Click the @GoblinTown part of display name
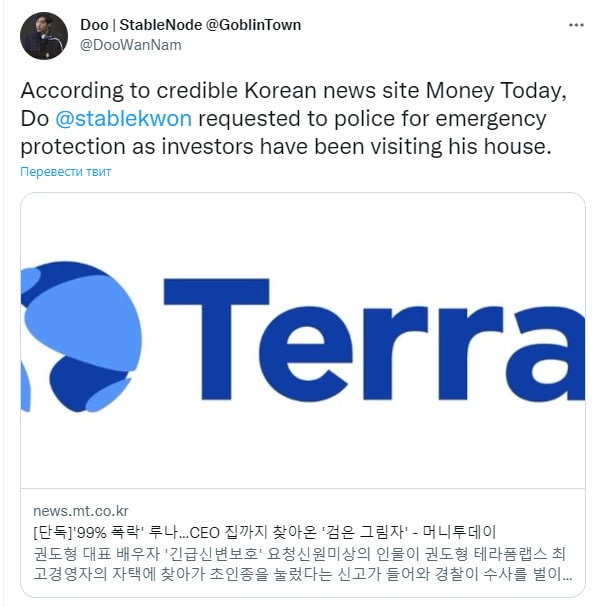This screenshot has height=607, width=602. 254,25
